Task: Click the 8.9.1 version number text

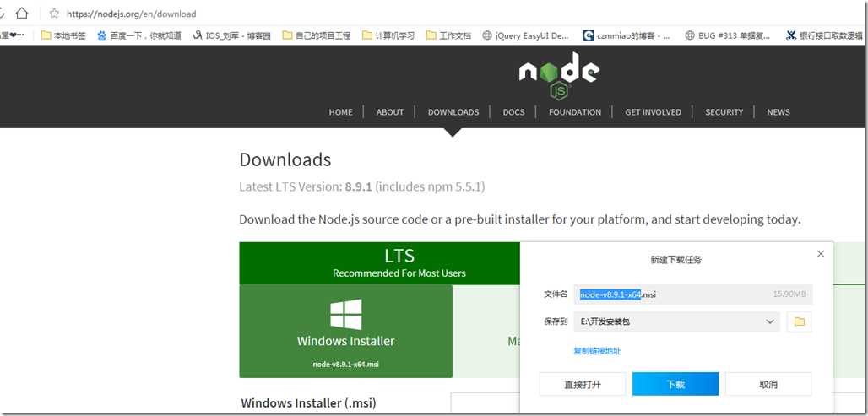Action: click(359, 187)
